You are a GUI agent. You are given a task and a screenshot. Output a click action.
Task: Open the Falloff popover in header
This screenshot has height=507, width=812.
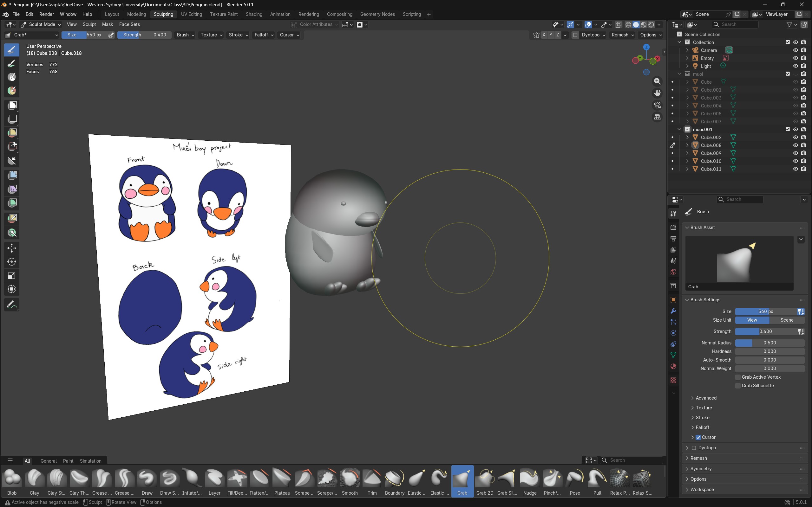coord(264,35)
